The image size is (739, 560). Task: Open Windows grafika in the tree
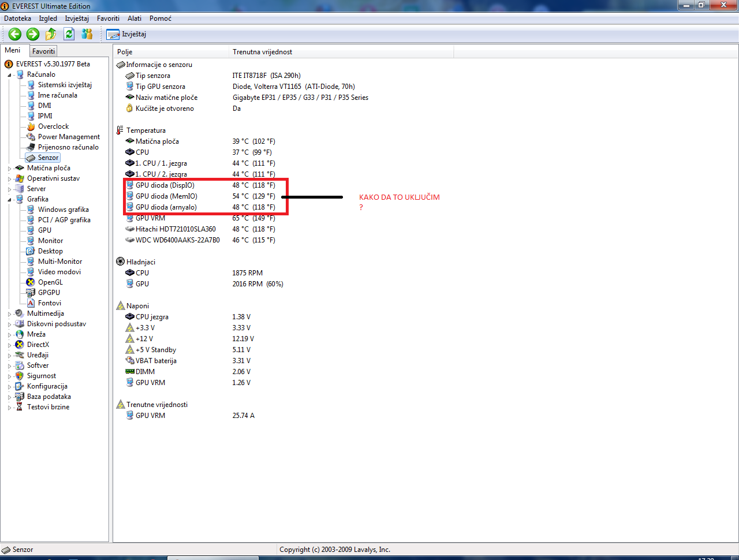[x=64, y=210]
